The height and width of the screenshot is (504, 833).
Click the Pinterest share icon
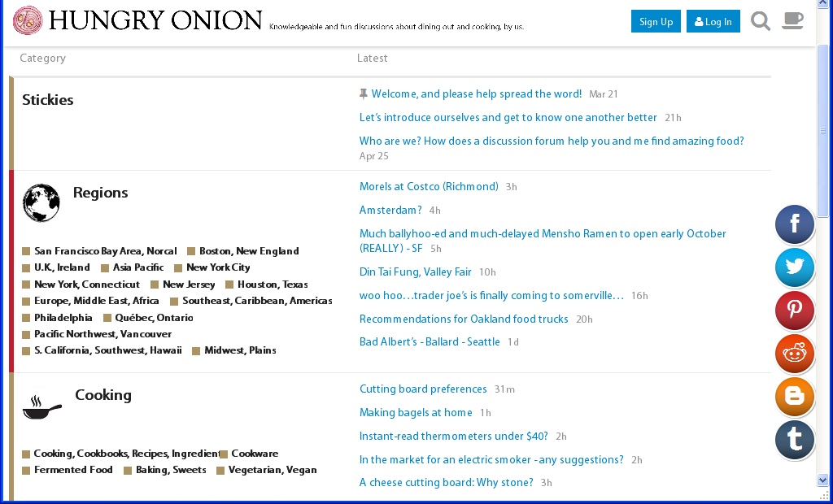click(795, 311)
